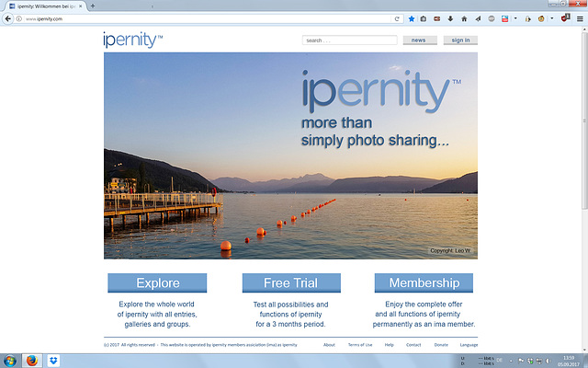Click the site information icon in address bar

coord(18,18)
